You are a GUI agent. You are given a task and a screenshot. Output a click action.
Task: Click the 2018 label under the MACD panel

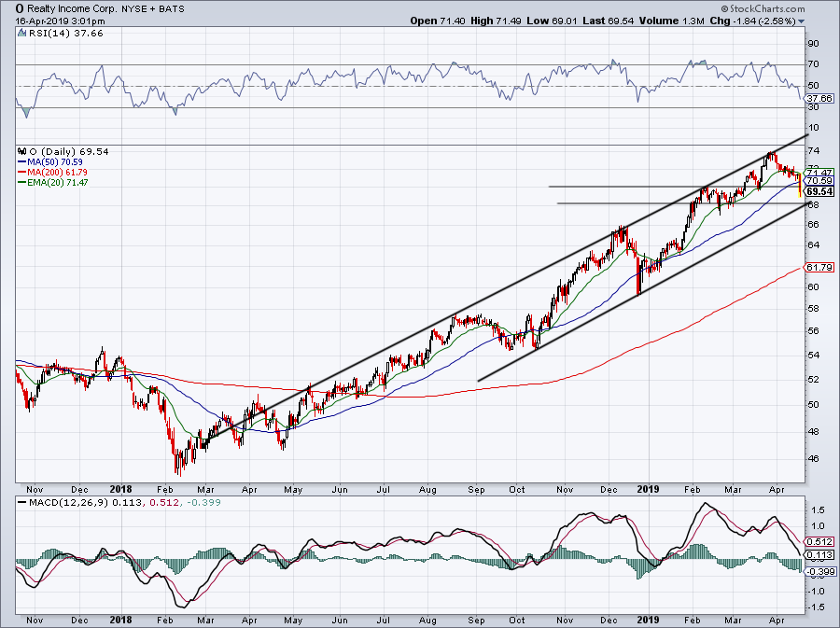(x=121, y=620)
